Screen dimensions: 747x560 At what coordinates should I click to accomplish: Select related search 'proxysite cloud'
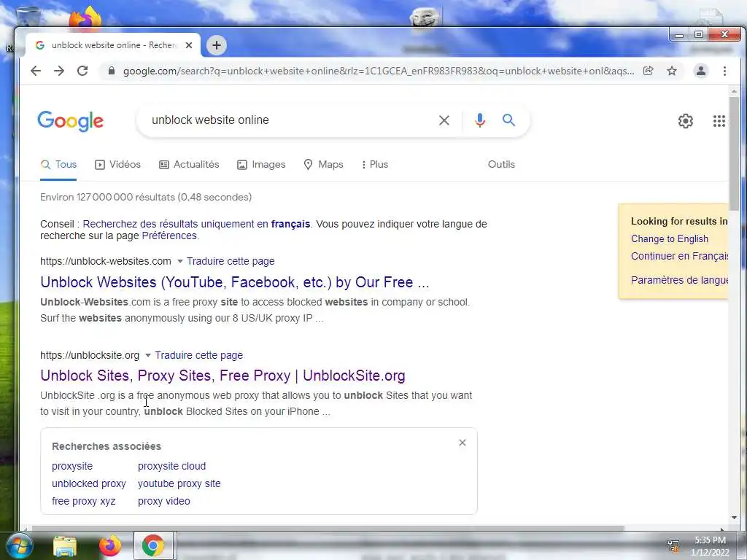tap(172, 466)
